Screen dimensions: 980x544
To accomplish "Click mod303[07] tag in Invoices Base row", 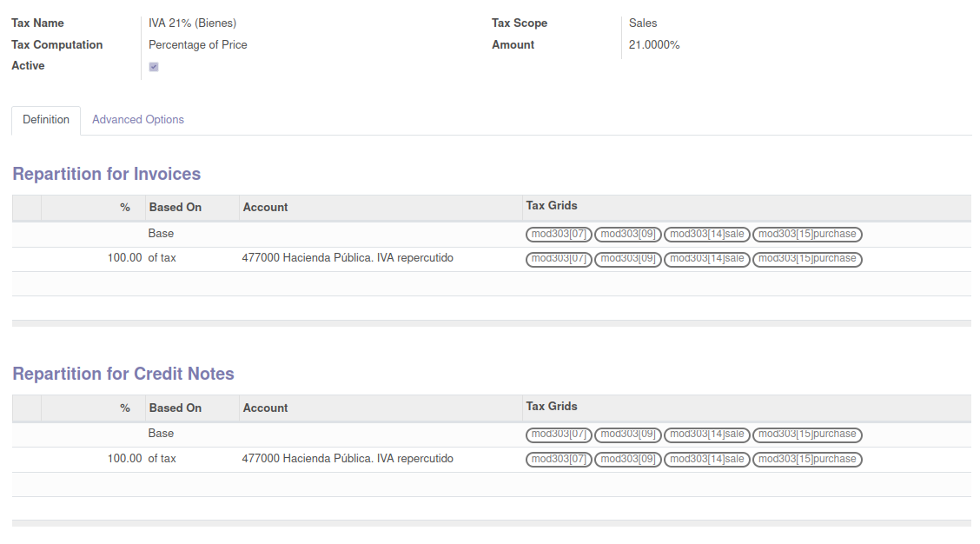I will click(x=560, y=234).
